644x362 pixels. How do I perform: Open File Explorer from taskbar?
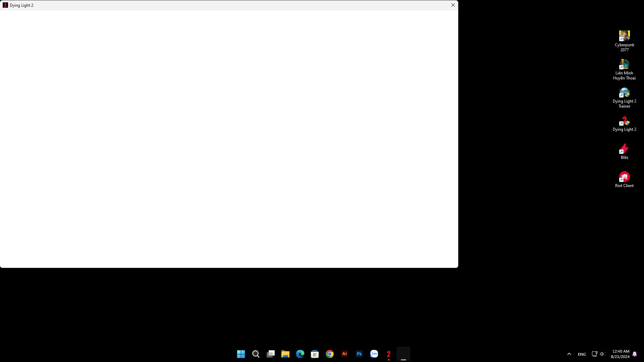tap(285, 354)
